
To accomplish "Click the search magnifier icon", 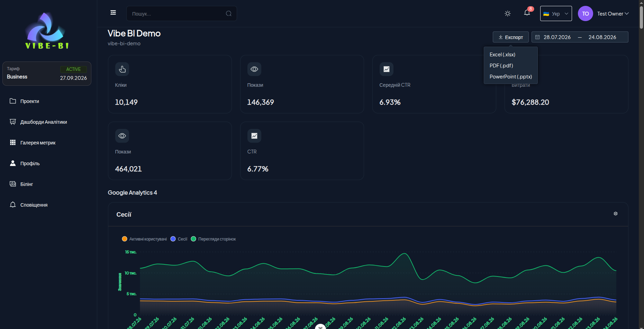I will (229, 14).
